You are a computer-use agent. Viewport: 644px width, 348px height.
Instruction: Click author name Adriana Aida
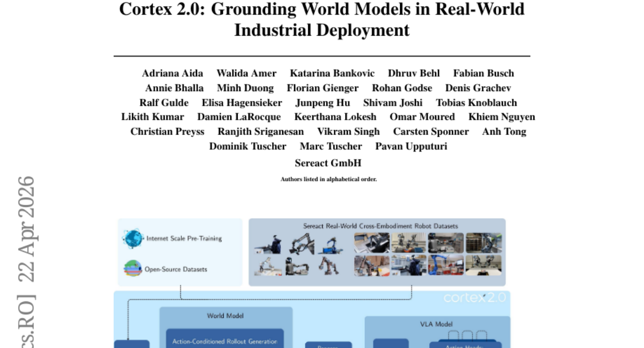click(172, 74)
